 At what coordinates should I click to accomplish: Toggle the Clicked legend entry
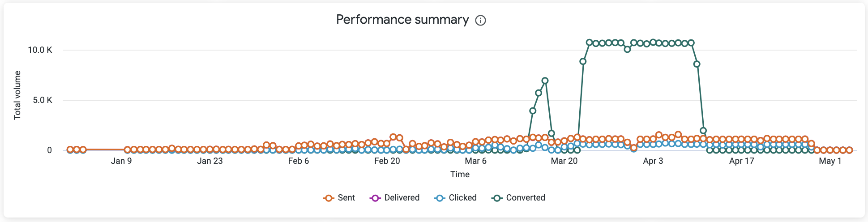point(456,198)
